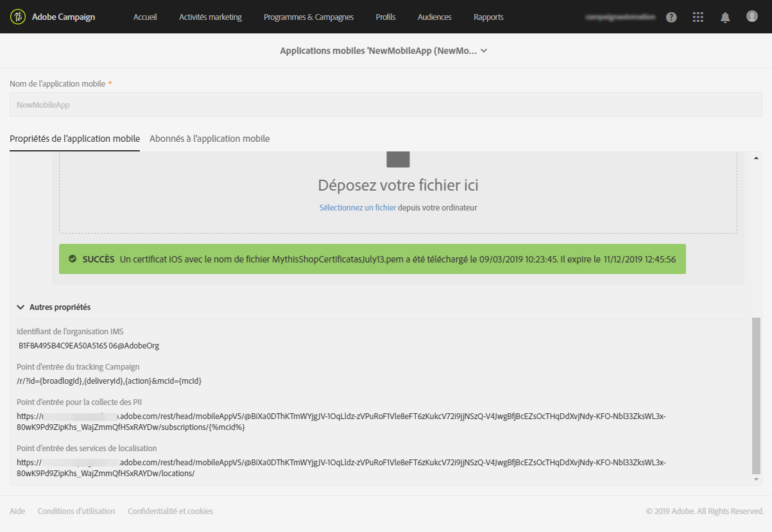
Task: Click 'Point d'entrée du tracking Campaign' label
Action: click(x=78, y=367)
